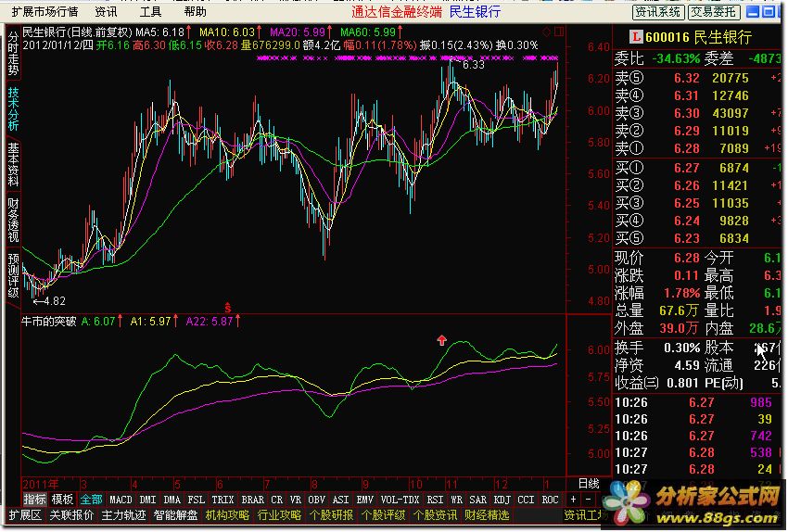Click the red S marker below the chart
Screen dimensions: 788x532
[x=228, y=307]
